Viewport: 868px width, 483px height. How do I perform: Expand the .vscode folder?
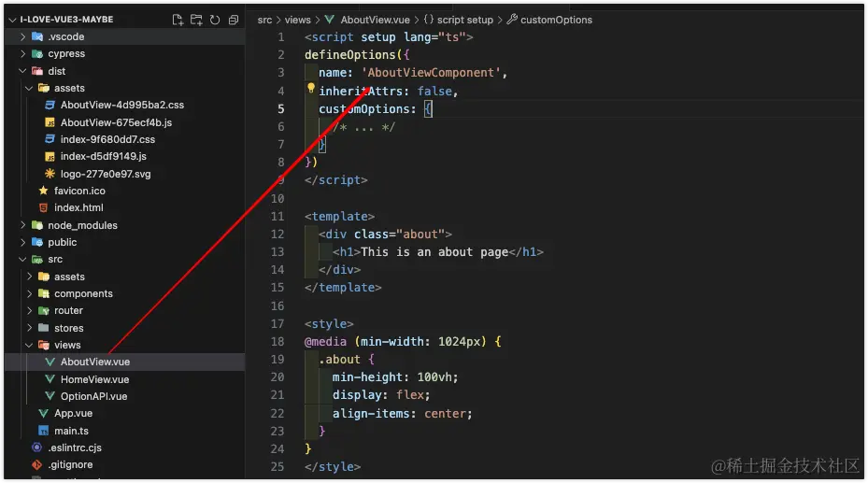point(22,36)
